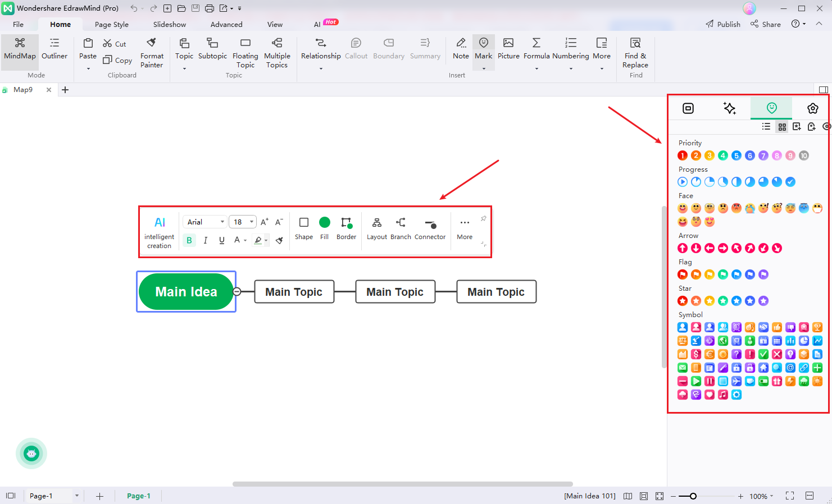Collapse the Main Idea branch toggle
Viewport: 832px width, 504px height.
click(x=237, y=291)
